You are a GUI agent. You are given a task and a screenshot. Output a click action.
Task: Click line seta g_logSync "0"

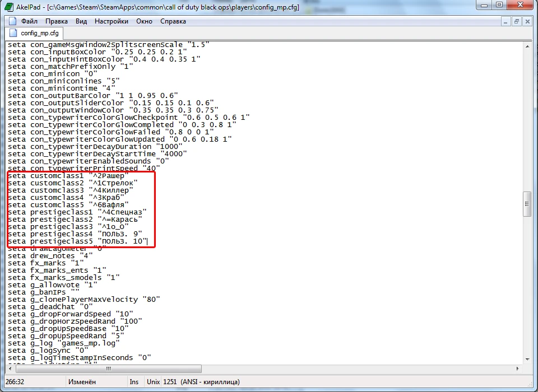(x=48, y=351)
